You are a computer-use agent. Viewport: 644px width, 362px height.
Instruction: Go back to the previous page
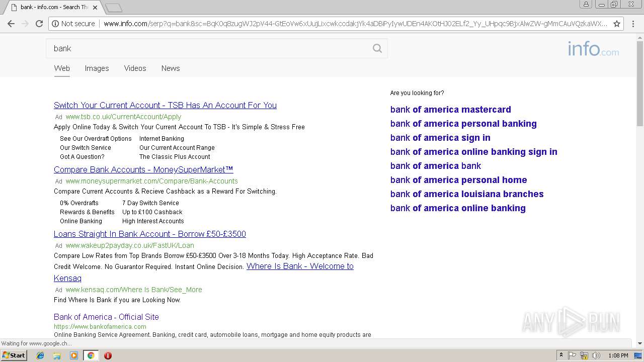[11, 24]
